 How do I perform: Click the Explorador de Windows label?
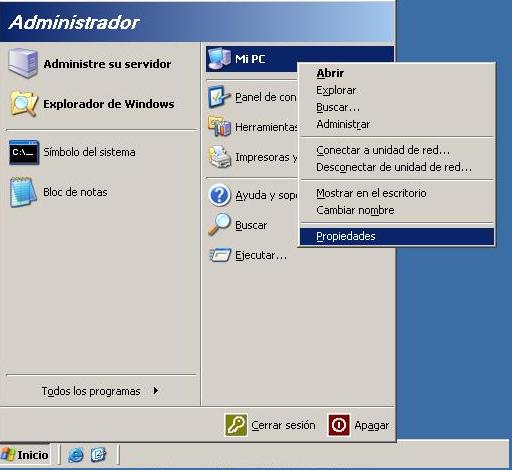click(109, 104)
